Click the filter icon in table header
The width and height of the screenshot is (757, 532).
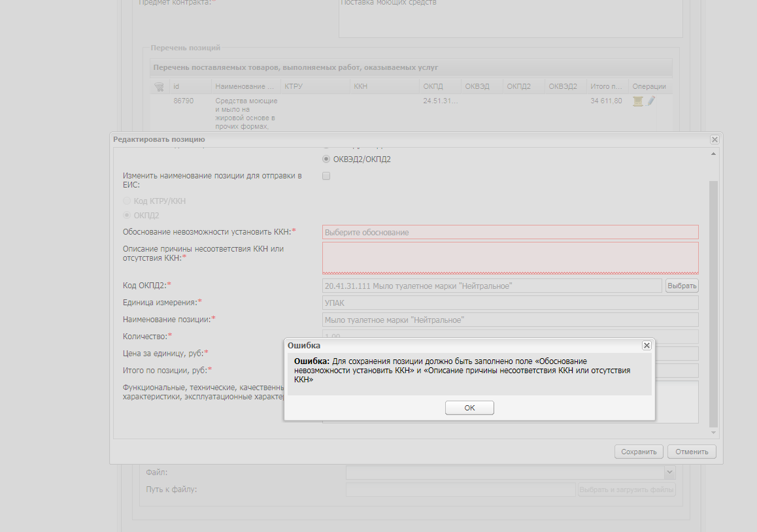(159, 87)
